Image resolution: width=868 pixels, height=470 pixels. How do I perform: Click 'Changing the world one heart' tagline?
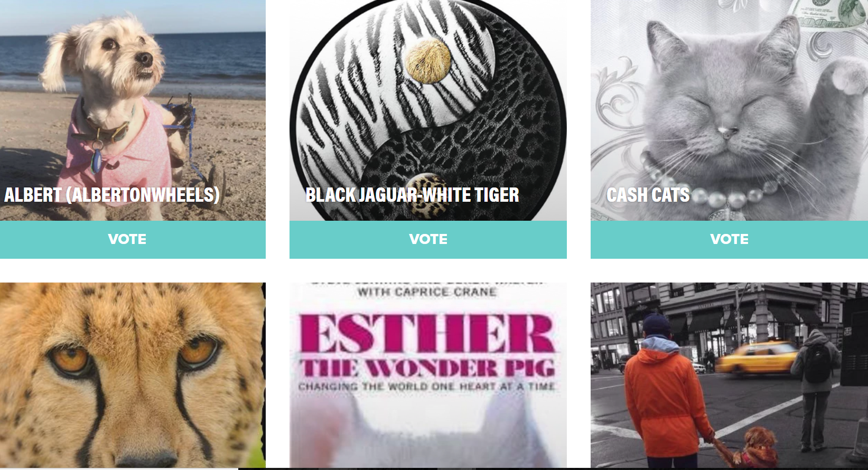427,387
